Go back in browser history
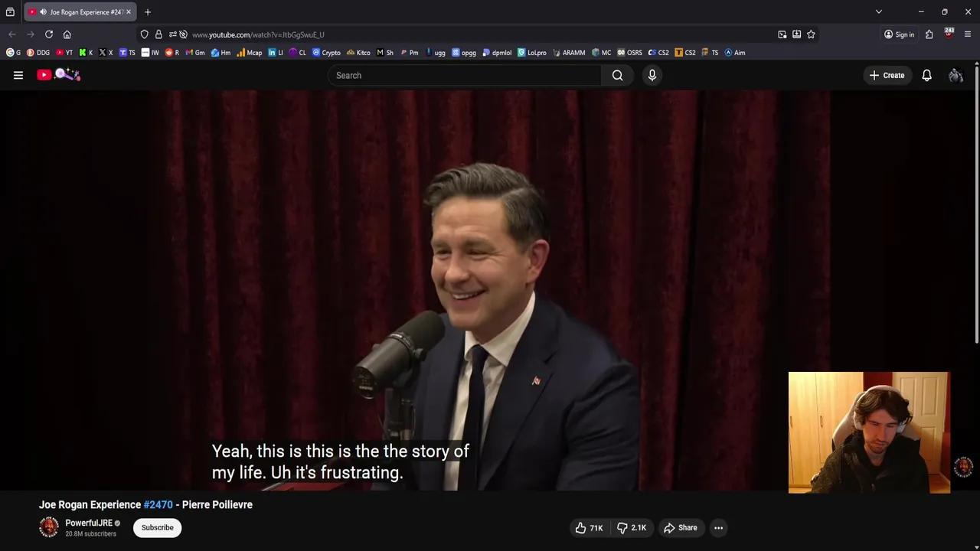 [12, 34]
